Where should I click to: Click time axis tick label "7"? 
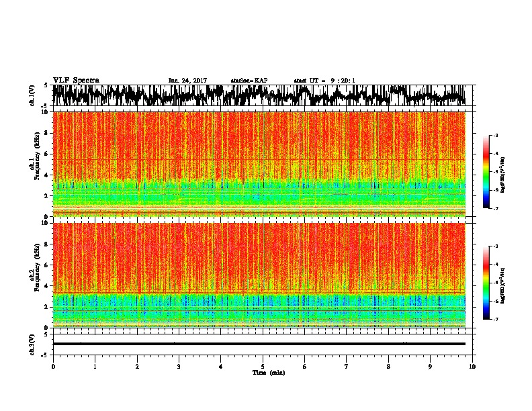[x=347, y=367]
